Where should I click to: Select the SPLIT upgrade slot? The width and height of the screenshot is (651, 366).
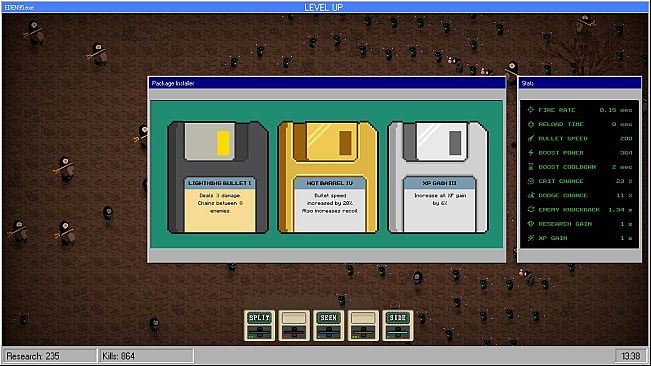pos(259,326)
